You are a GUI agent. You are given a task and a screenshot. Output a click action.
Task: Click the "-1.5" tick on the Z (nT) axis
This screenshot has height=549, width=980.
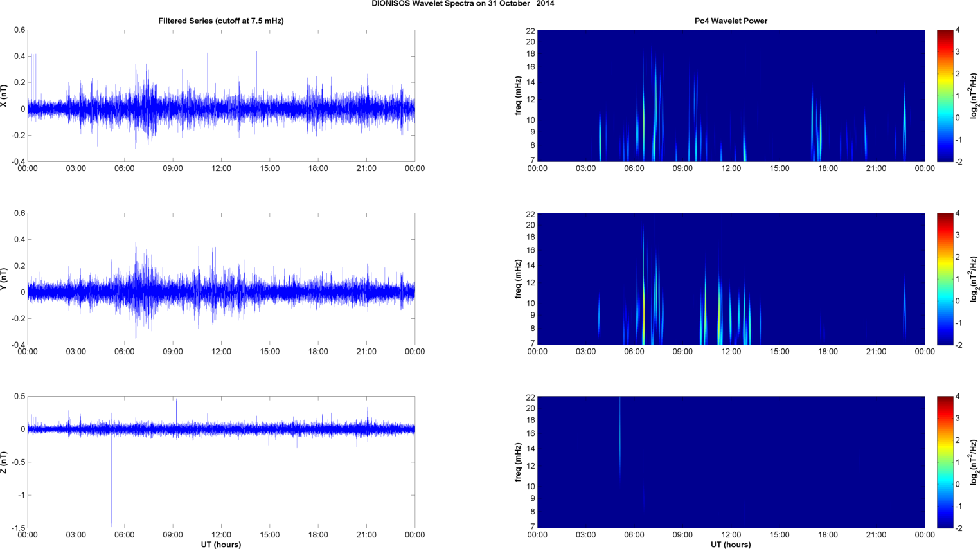(17, 528)
